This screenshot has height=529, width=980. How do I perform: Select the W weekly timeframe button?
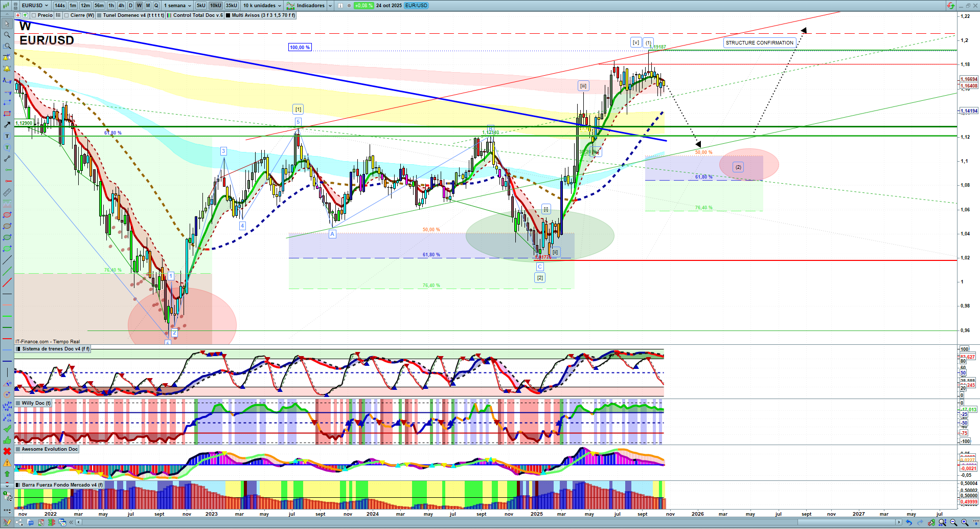point(139,6)
